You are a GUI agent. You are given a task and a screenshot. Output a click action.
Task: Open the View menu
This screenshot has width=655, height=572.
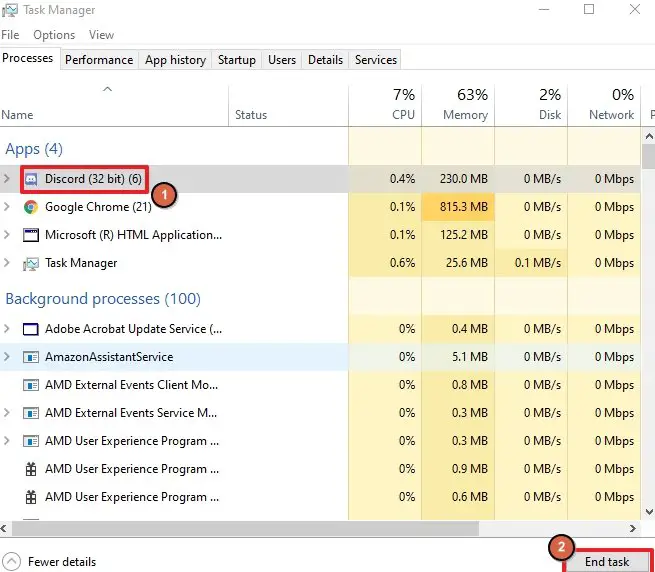(101, 35)
